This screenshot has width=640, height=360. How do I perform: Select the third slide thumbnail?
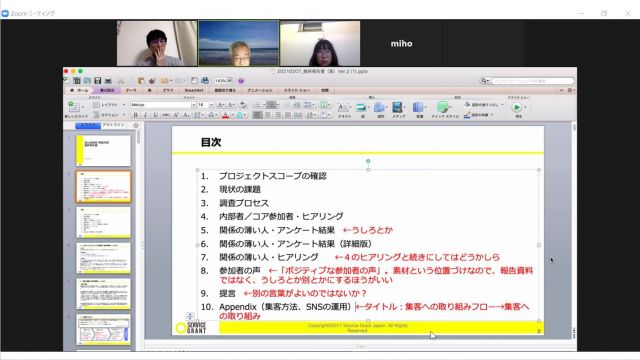[103, 222]
